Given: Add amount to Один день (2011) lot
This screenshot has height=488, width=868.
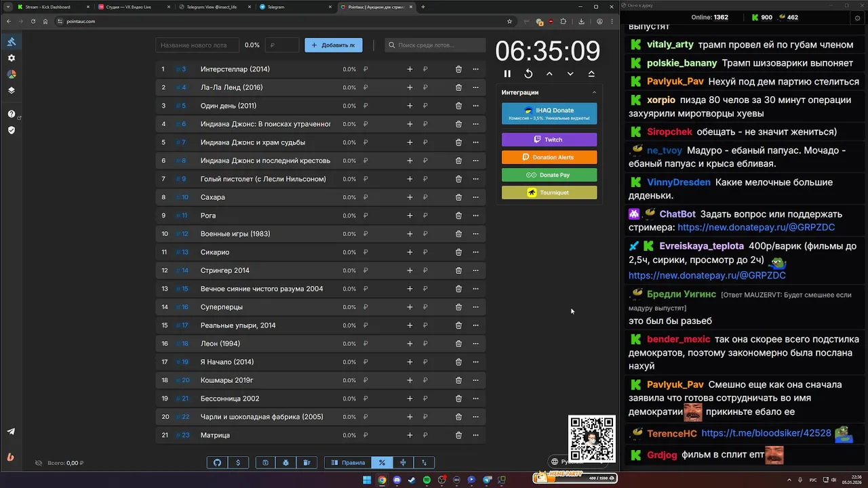Looking at the screenshot, I should [x=410, y=106].
